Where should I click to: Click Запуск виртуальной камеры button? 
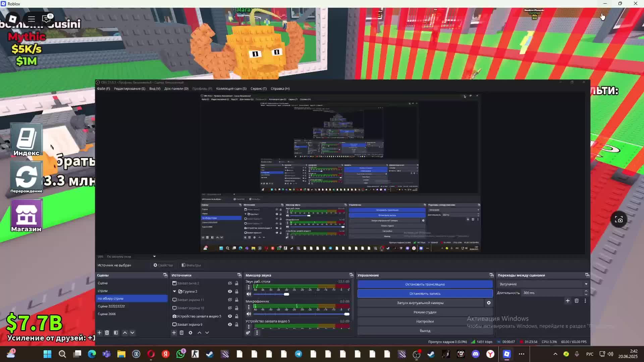click(x=420, y=303)
